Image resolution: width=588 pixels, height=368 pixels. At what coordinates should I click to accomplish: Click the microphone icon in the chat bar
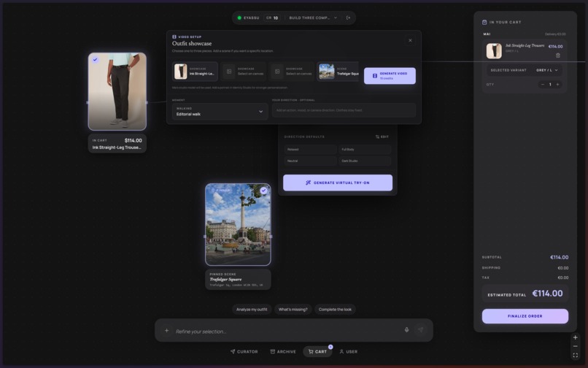[x=406, y=330]
